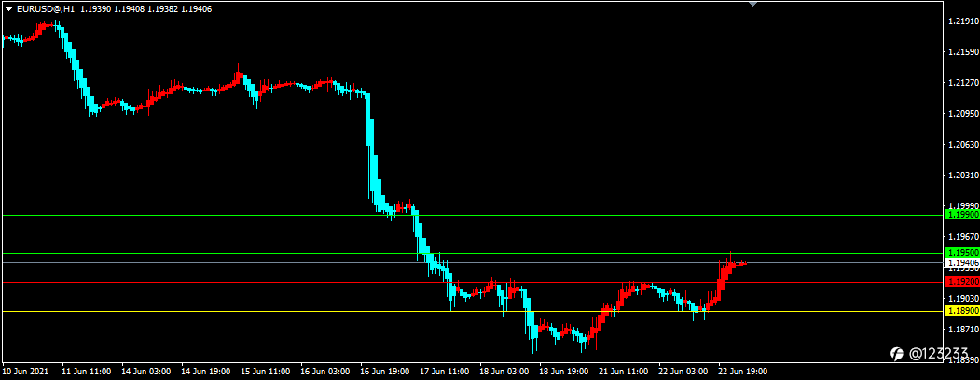The height and width of the screenshot is (380, 980).
Task: Click the 1.20630 price scale value
Action: 962,145
